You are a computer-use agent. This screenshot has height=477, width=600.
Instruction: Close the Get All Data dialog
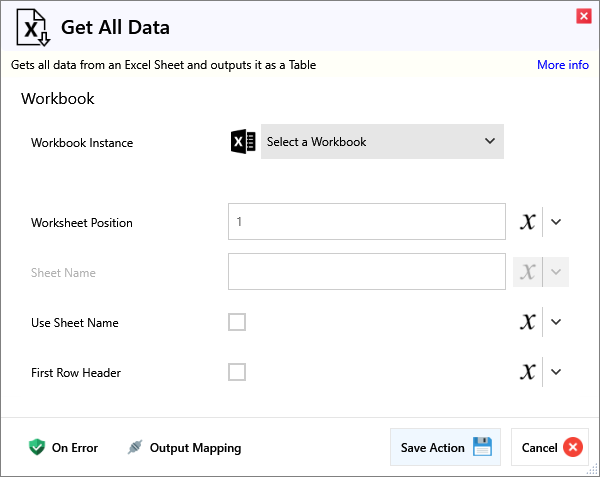click(x=583, y=16)
